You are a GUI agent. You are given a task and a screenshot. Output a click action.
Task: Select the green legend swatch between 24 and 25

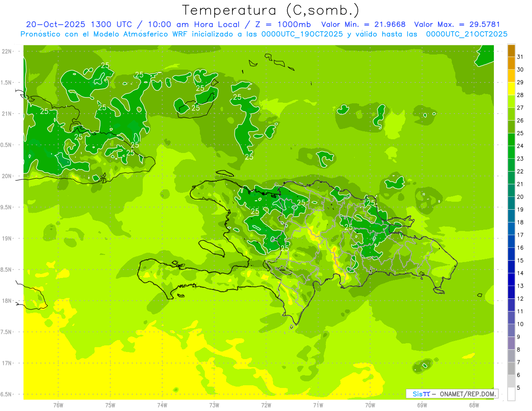tap(511, 140)
